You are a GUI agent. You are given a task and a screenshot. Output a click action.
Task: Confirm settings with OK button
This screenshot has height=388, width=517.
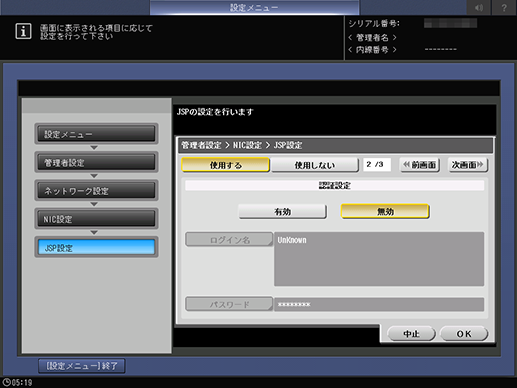464,334
